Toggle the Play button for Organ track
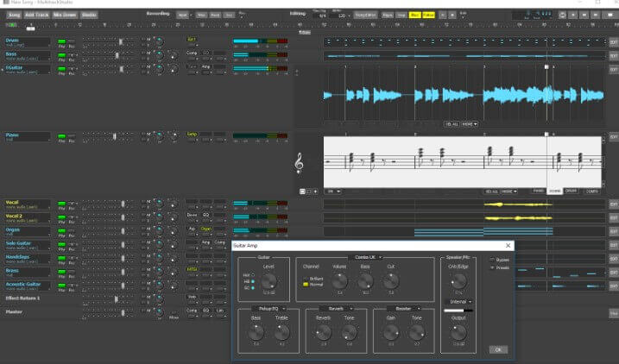Viewport: 619px width, 364px height. pos(61,231)
